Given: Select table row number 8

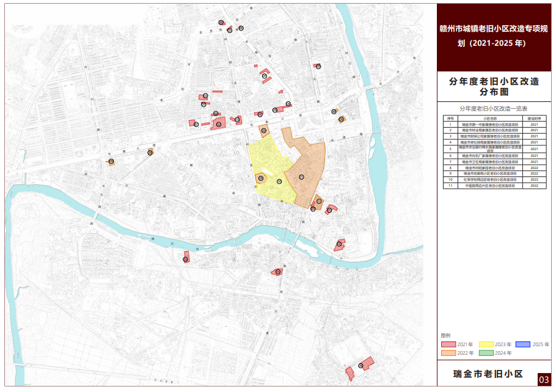Looking at the screenshot, I should [x=495, y=168].
